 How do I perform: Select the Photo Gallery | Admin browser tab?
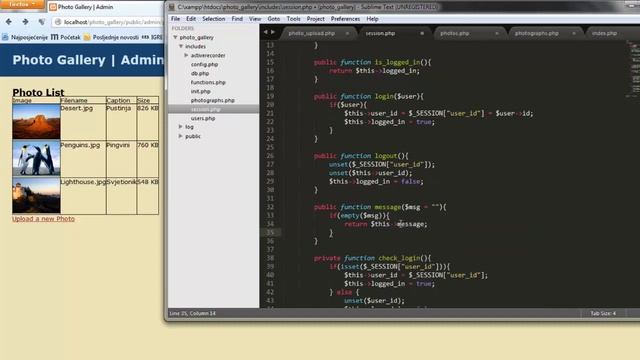(x=86, y=7)
